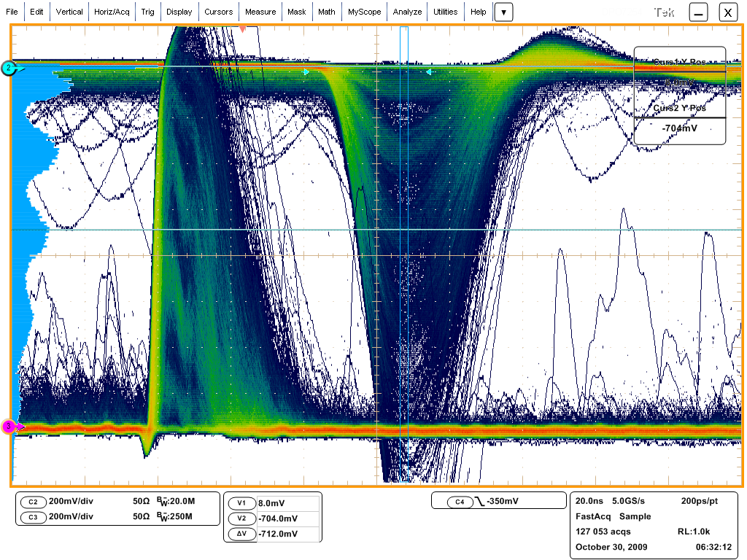Select the orange trigger position marker

click(243, 28)
